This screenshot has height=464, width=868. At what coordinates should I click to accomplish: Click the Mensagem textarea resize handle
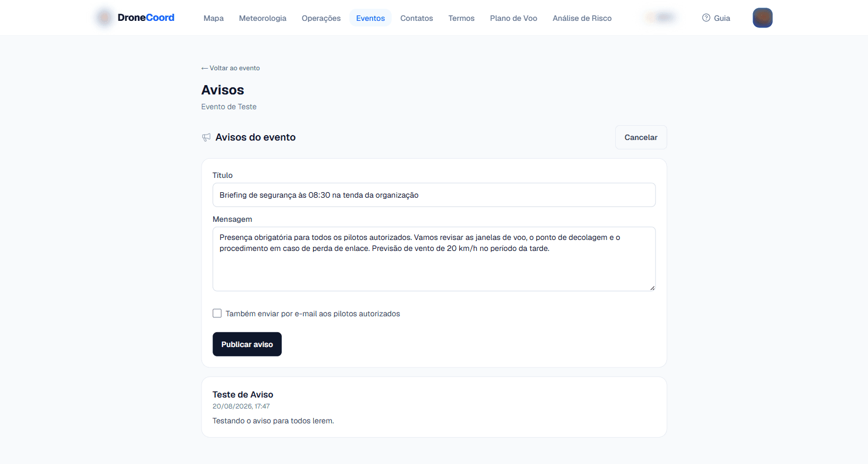[x=652, y=288]
